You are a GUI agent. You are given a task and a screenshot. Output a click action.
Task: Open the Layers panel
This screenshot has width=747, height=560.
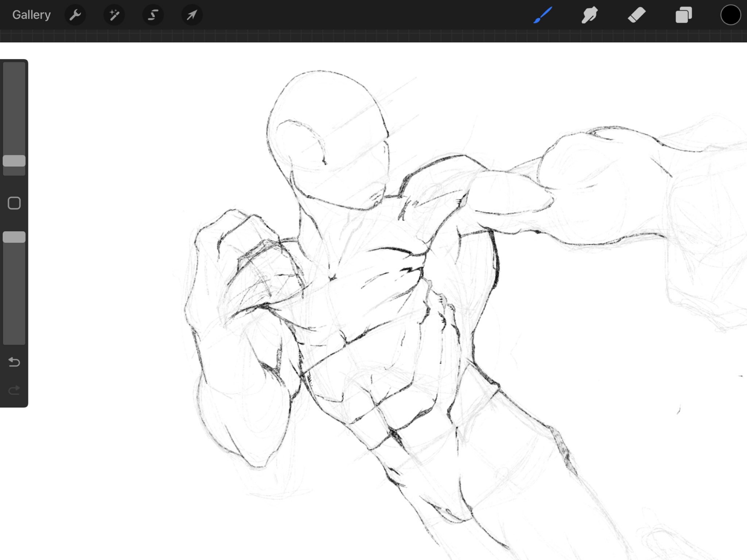click(684, 15)
